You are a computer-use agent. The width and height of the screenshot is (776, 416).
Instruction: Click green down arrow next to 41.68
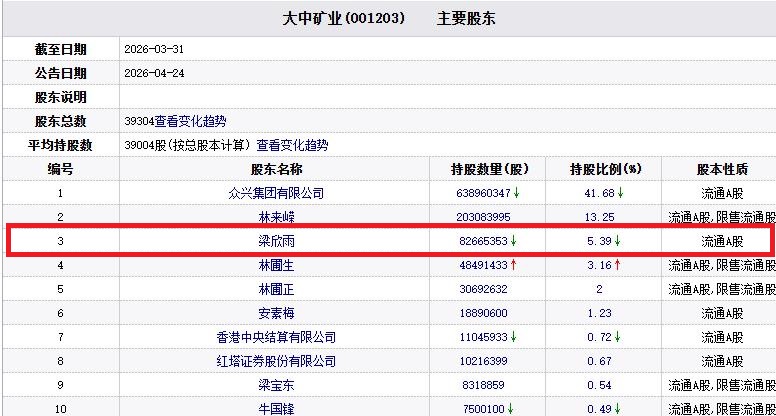tap(620, 193)
